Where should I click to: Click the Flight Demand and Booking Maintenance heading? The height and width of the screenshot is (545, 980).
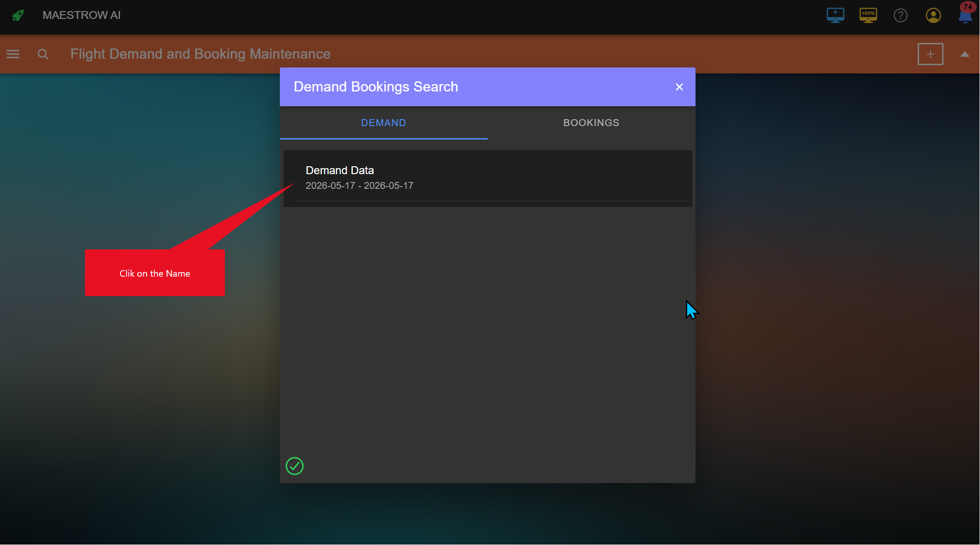(x=200, y=54)
